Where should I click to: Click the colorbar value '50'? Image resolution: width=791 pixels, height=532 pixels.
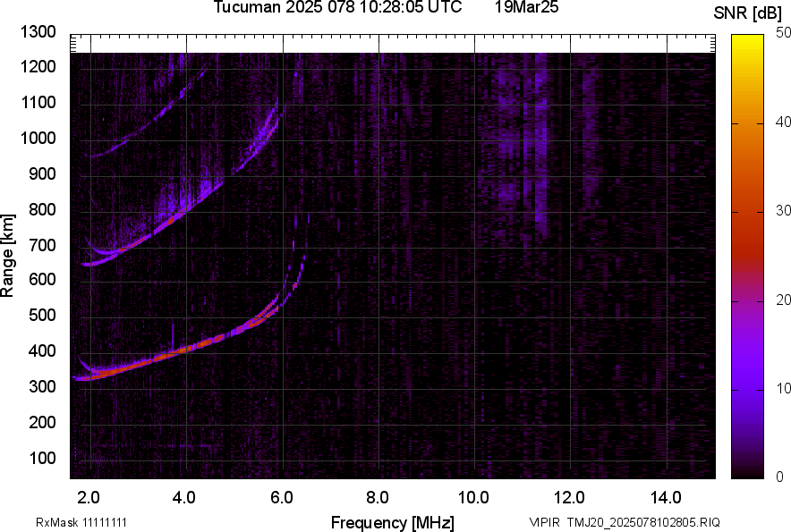click(784, 33)
